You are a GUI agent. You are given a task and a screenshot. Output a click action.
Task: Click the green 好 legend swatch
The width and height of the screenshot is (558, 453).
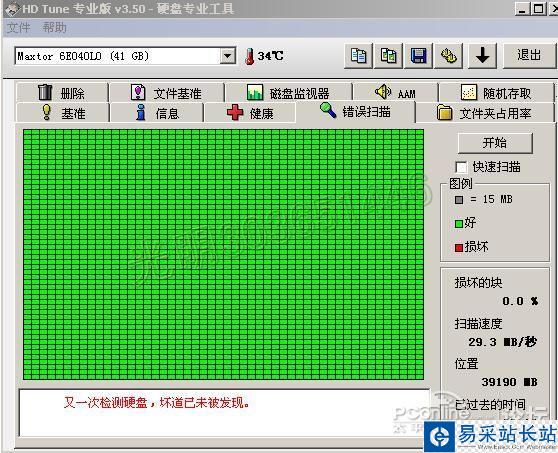click(x=459, y=223)
